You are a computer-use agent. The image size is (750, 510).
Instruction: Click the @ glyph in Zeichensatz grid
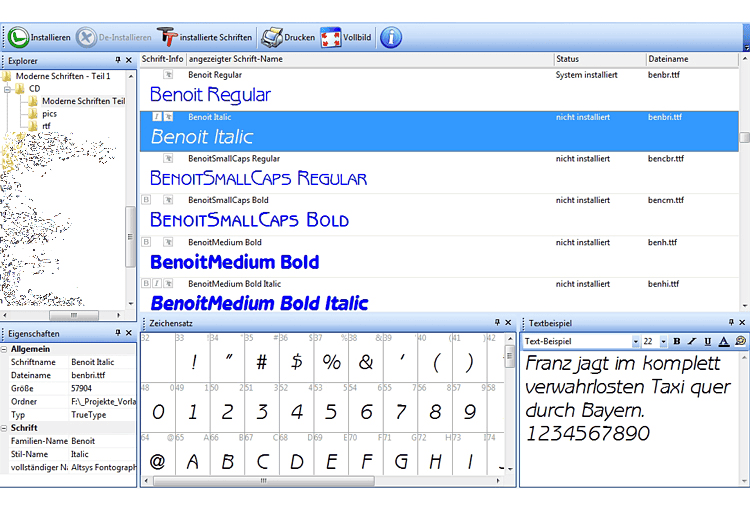point(157,462)
